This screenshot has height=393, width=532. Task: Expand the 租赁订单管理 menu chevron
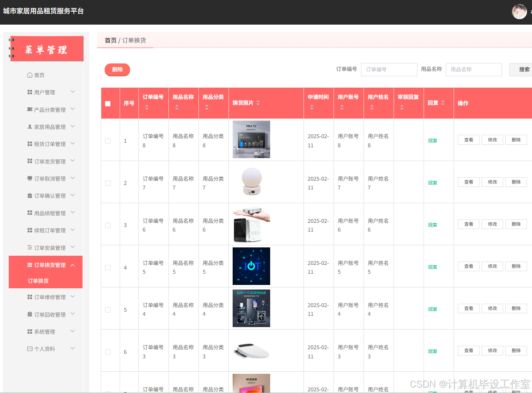(x=73, y=144)
